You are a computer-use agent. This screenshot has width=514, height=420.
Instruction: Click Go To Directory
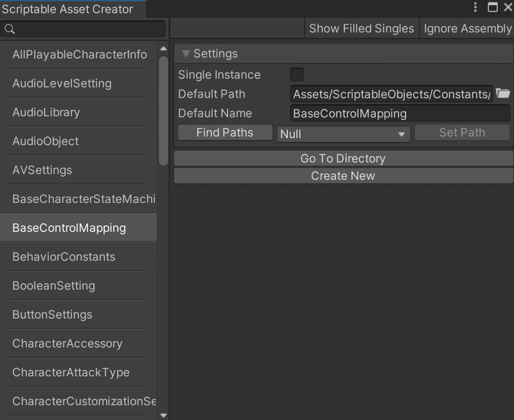tap(342, 158)
